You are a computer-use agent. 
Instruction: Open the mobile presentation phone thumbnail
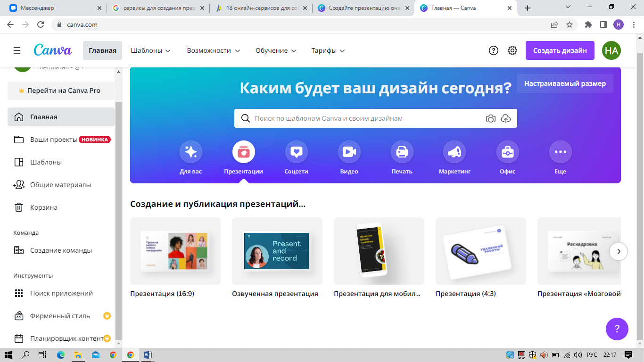click(x=379, y=251)
